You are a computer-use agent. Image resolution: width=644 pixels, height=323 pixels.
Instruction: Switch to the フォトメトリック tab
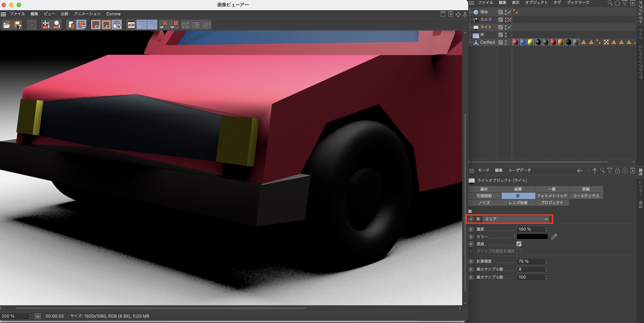552,196
